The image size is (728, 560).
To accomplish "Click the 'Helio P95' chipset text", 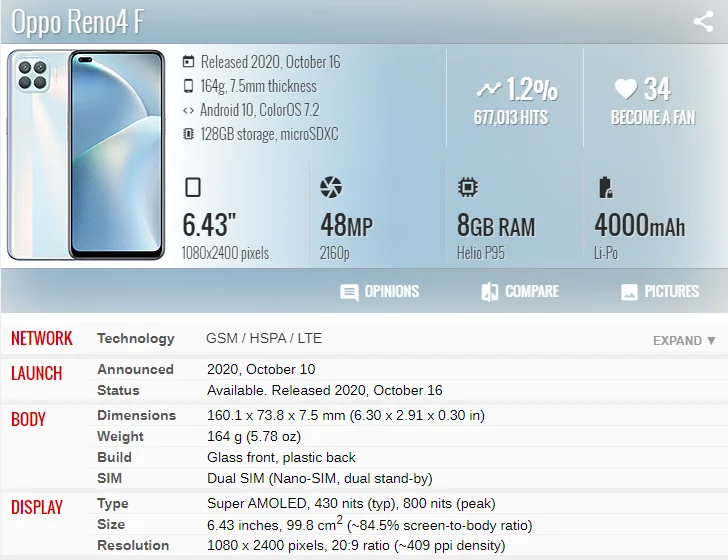I will 481,253.
